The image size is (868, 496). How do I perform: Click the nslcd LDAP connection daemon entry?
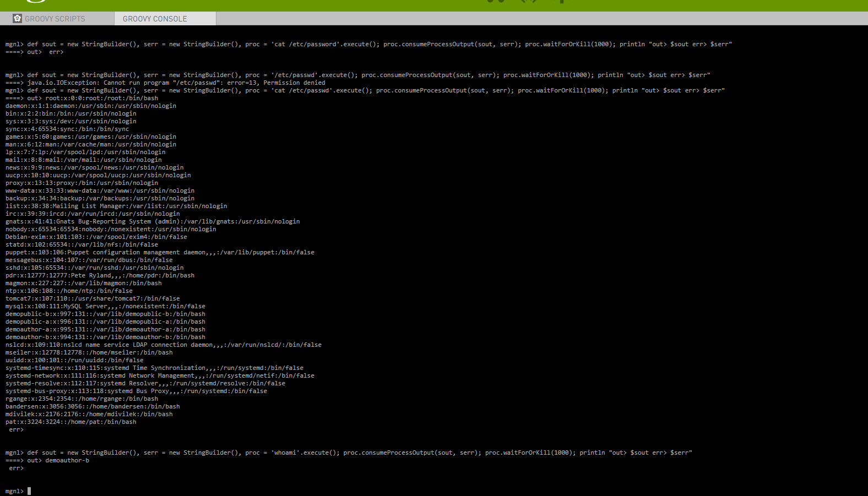click(x=164, y=345)
